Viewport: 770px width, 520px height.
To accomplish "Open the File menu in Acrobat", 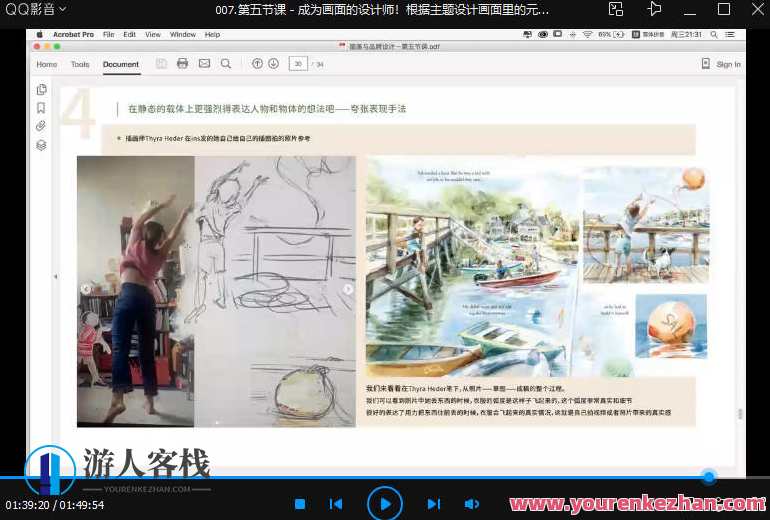I will 109,34.
